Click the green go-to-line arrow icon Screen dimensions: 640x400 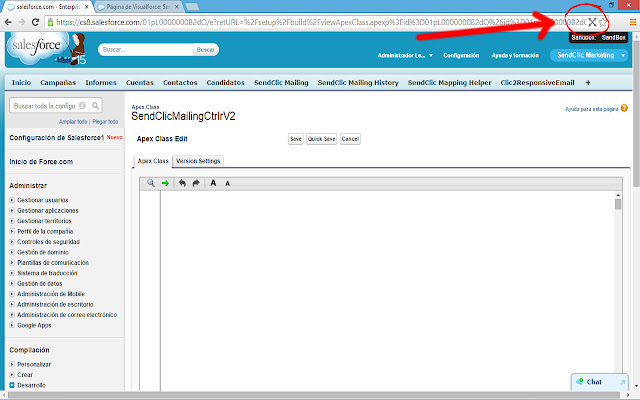[x=165, y=183]
